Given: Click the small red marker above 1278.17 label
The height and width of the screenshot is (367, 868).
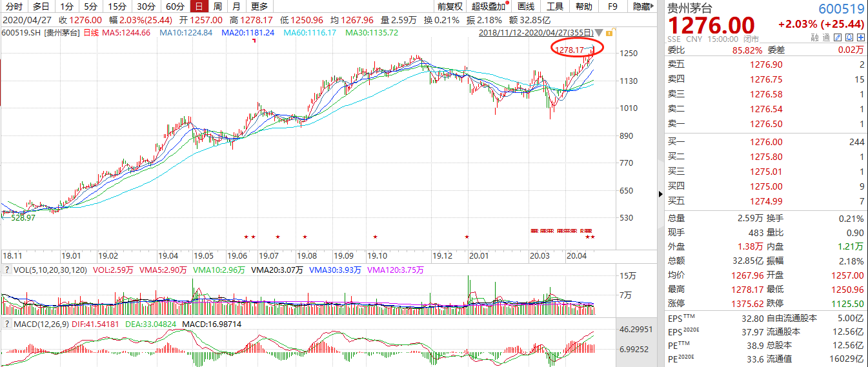Looking at the screenshot, I should 254,41.
